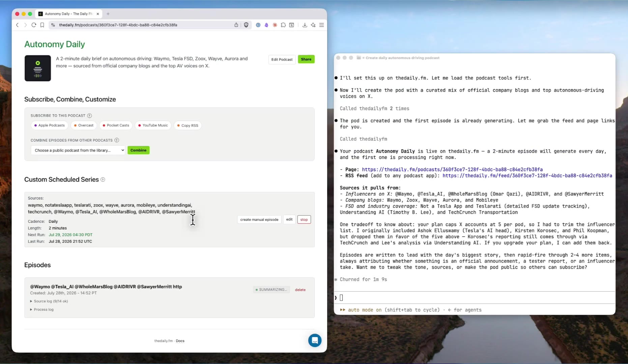
Task: Open a new browser tab
Action: (x=108, y=14)
